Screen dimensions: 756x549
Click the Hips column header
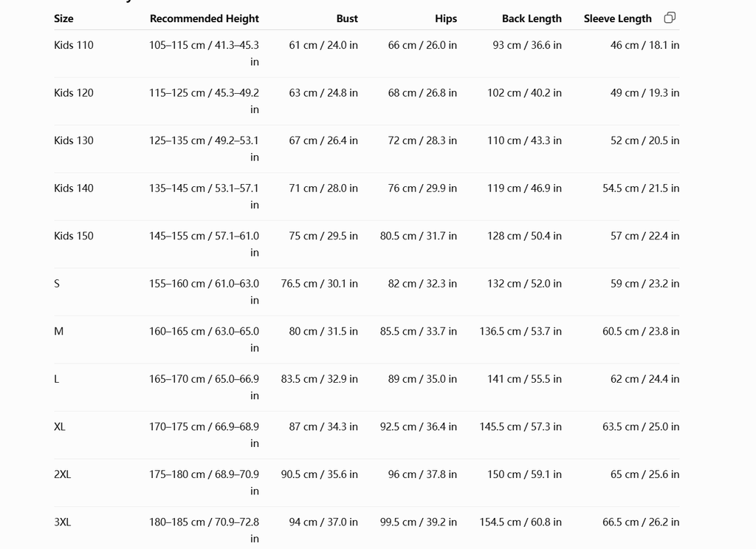point(446,18)
